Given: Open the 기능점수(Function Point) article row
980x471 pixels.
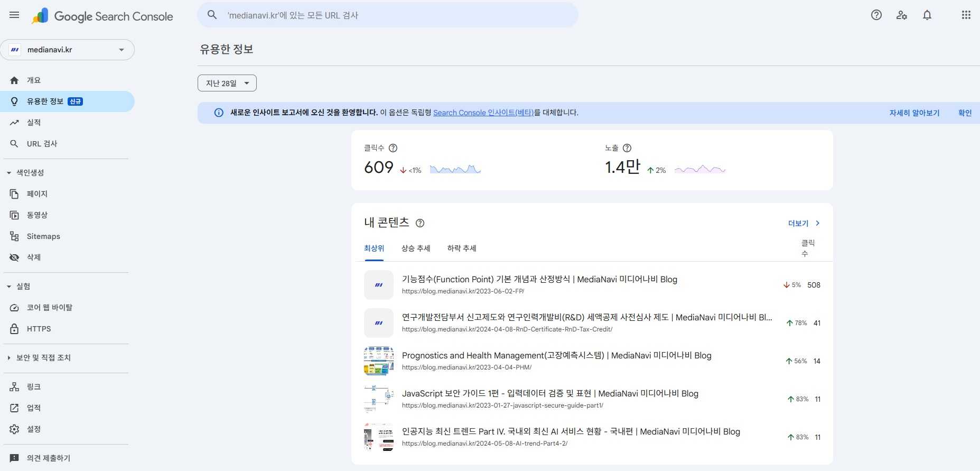Looking at the screenshot, I should [592, 285].
